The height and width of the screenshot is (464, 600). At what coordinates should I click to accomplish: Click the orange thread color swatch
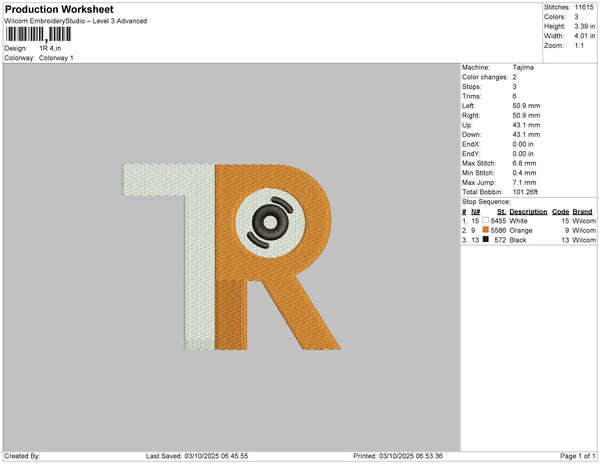(x=486, y=230)
